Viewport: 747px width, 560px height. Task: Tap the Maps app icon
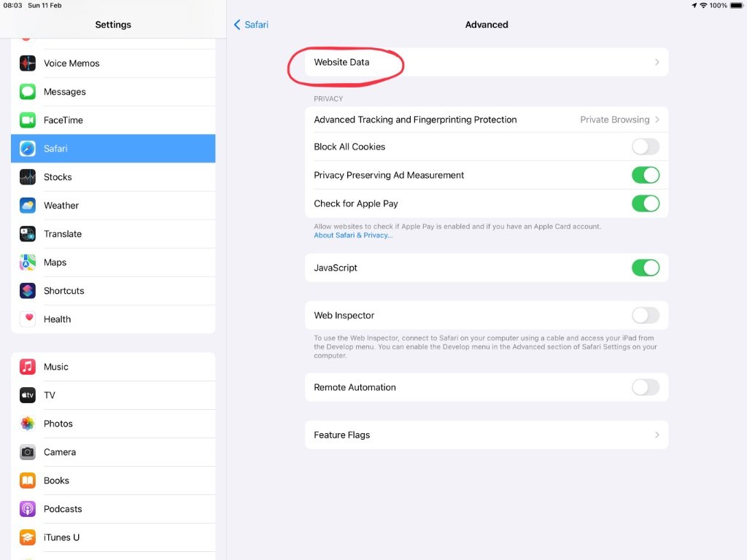click(28, 262)
